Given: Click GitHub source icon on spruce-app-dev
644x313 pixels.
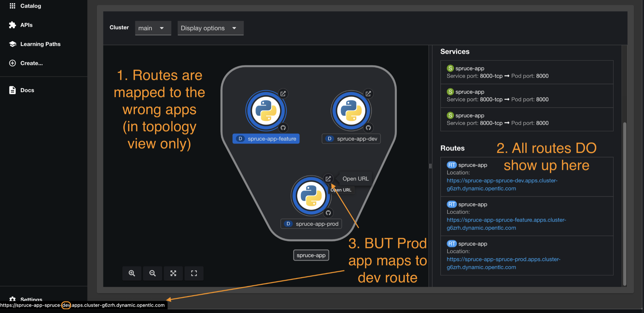Looking at the screenshot, I should (368, 128).
